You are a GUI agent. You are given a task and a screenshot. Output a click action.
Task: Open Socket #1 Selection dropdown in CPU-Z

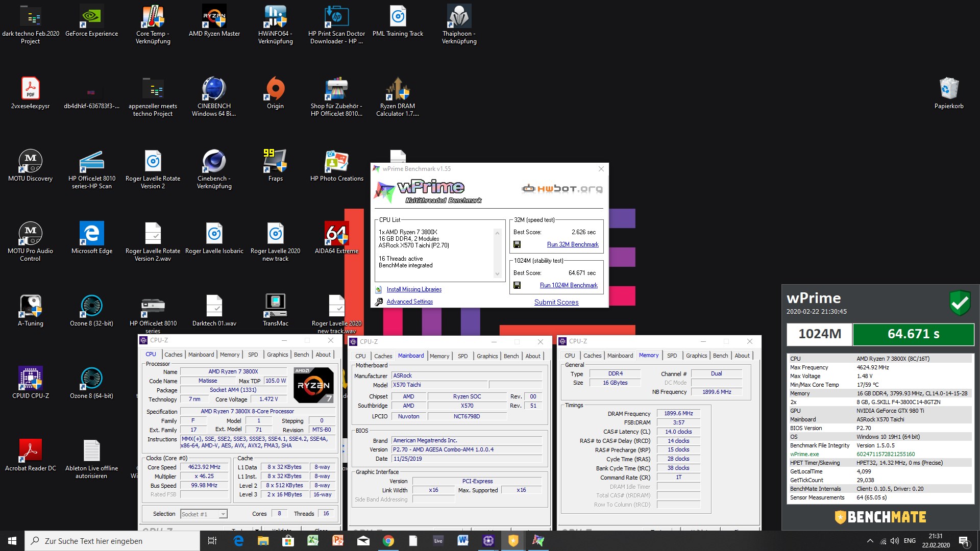204,514
